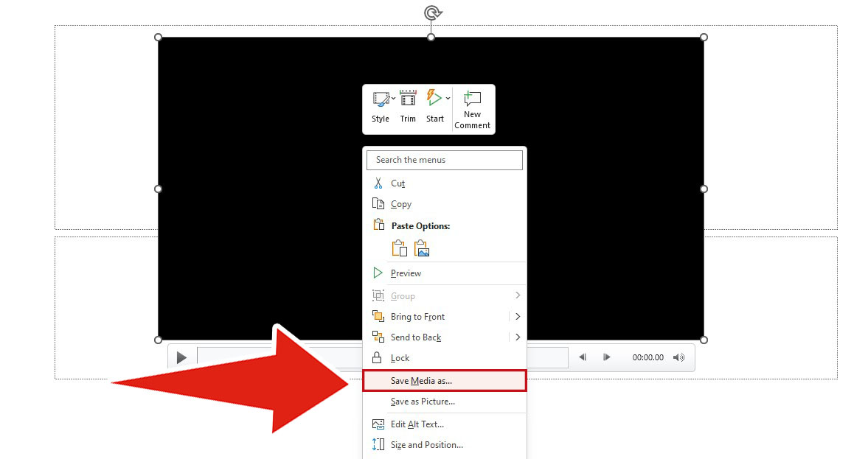The width and height of the screenshot is (868, 459).
Task: Open the Trim video tool
Action: 408,99
